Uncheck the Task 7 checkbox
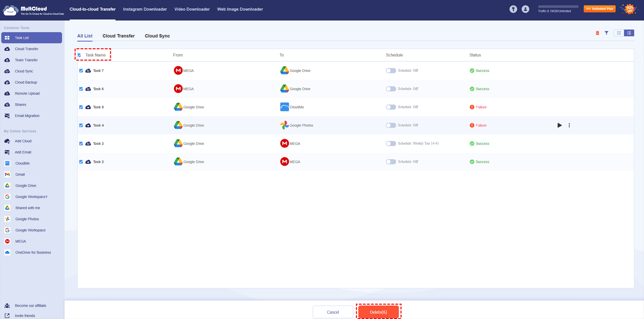This screenshot has width=644, height=319. [81, 71]
